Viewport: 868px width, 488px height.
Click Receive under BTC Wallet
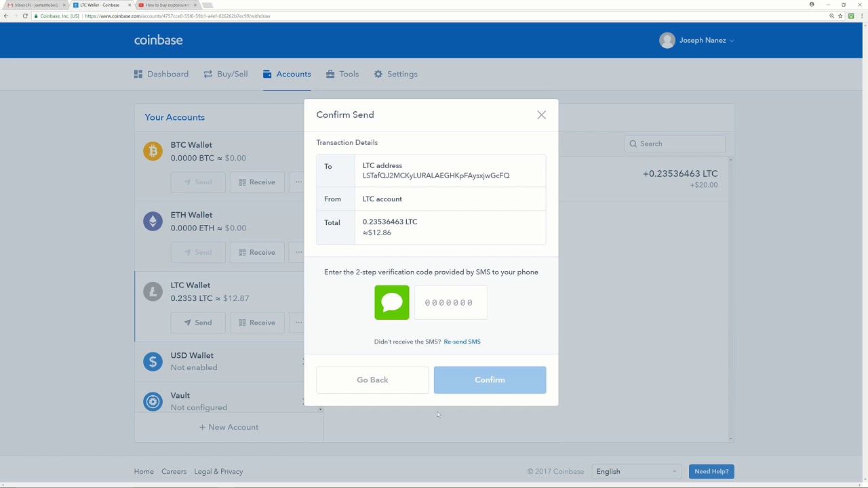click(257, 182)
